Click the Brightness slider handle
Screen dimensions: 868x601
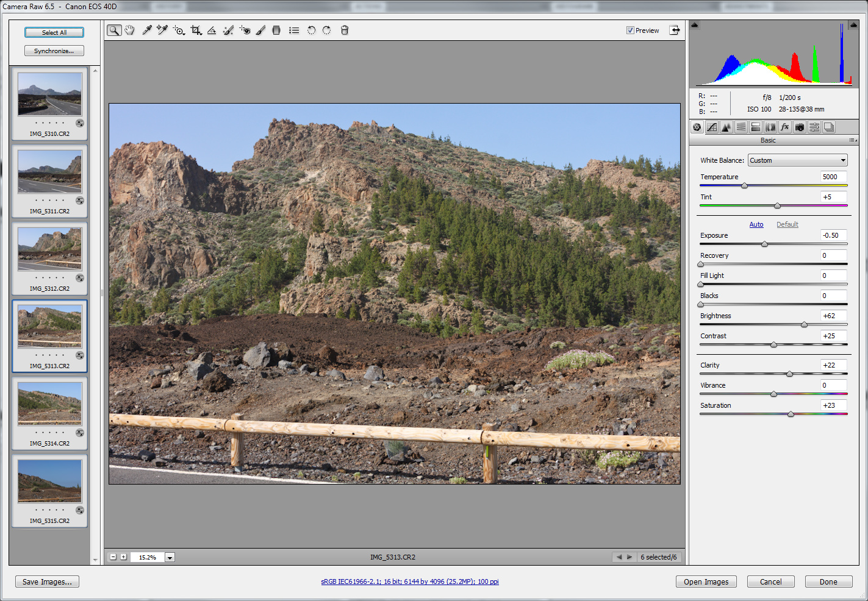click(x=804, y=324)
